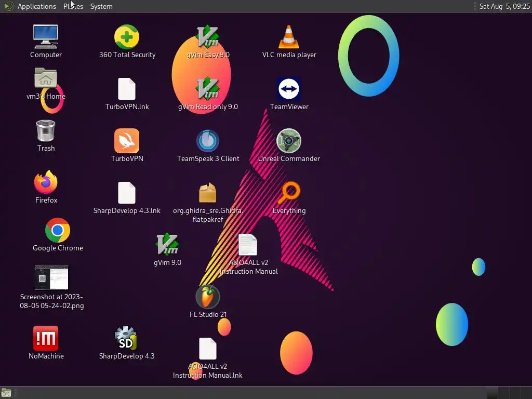Open the Applications menu
532x399 pixels.
pos(37,6)
